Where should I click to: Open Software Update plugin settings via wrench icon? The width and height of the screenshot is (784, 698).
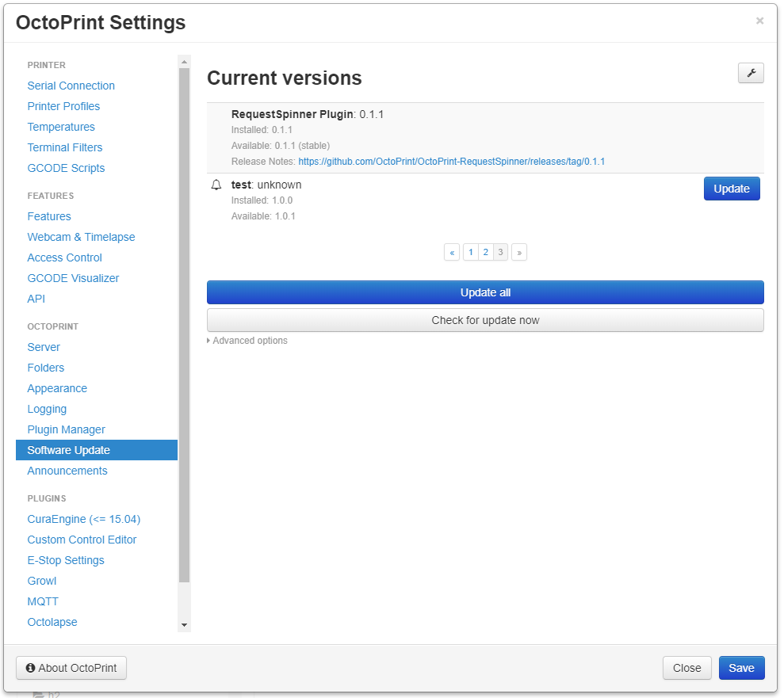[750, 72]
